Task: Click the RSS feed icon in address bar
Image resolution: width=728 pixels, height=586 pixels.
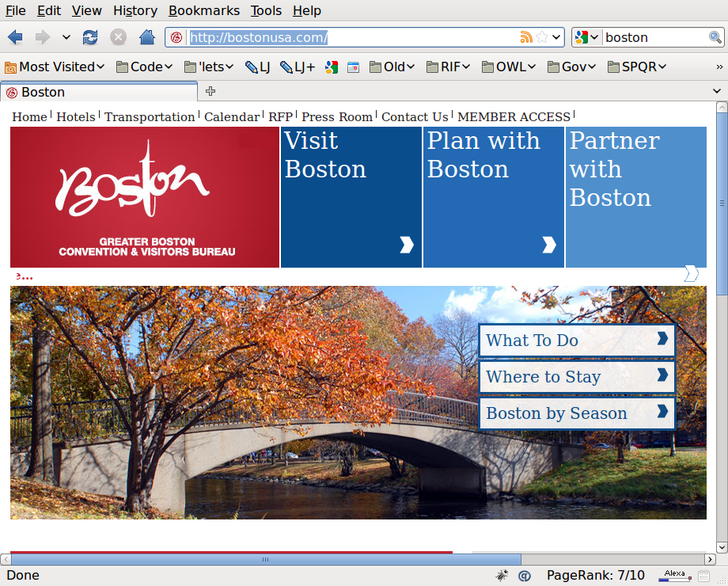Action: point(526,37)
